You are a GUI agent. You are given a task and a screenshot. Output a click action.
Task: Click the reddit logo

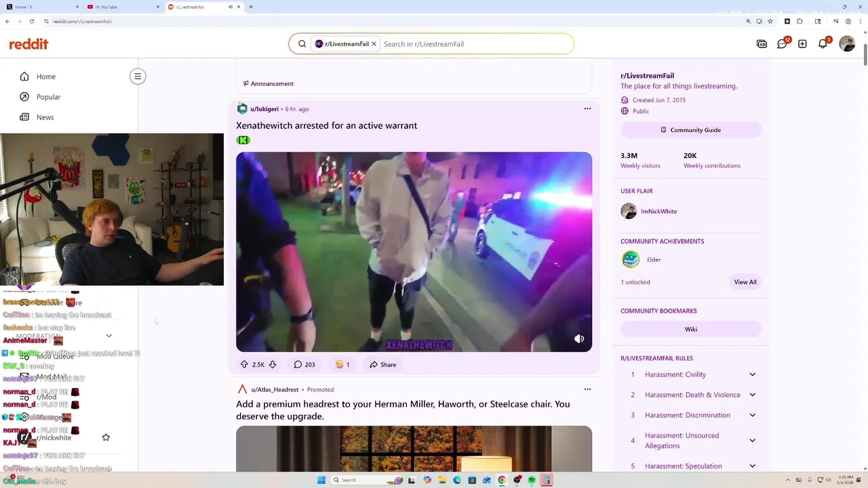point(28,44)
